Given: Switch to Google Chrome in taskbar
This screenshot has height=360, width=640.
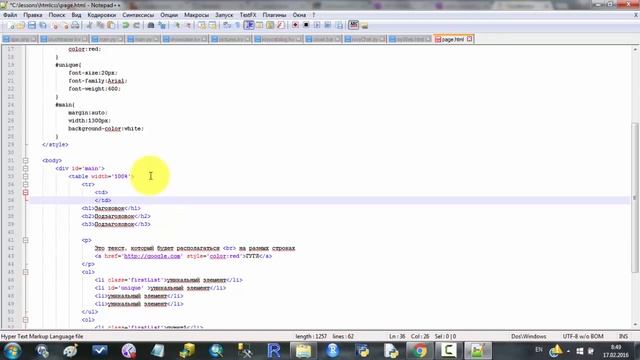Looking at the screenshot, I should [x=419, y=351].
